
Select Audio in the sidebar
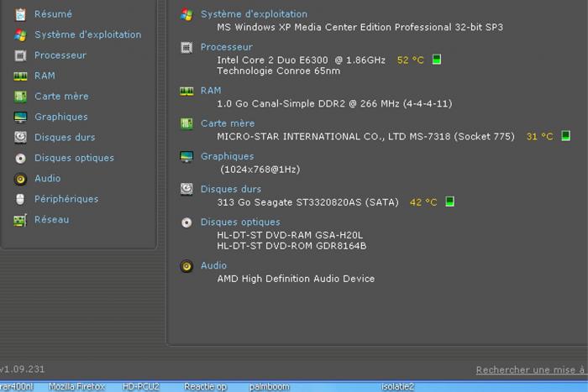[x=48, y=179]
